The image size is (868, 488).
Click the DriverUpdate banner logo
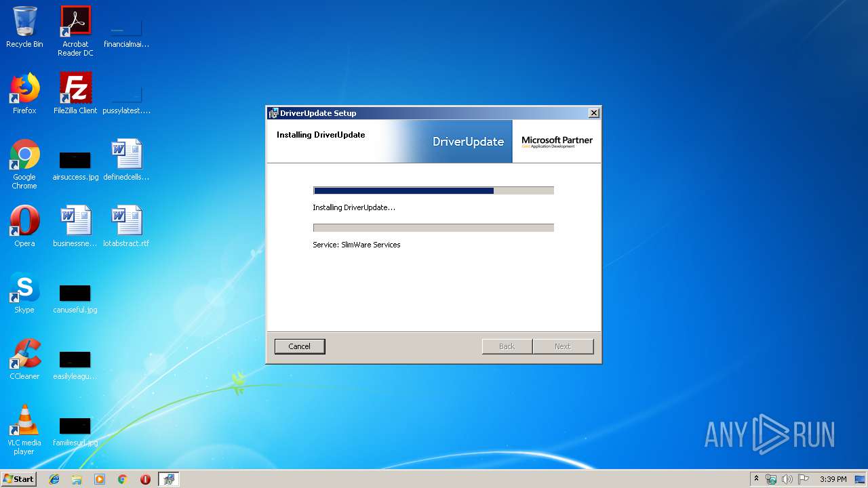[x=468, y=142]
